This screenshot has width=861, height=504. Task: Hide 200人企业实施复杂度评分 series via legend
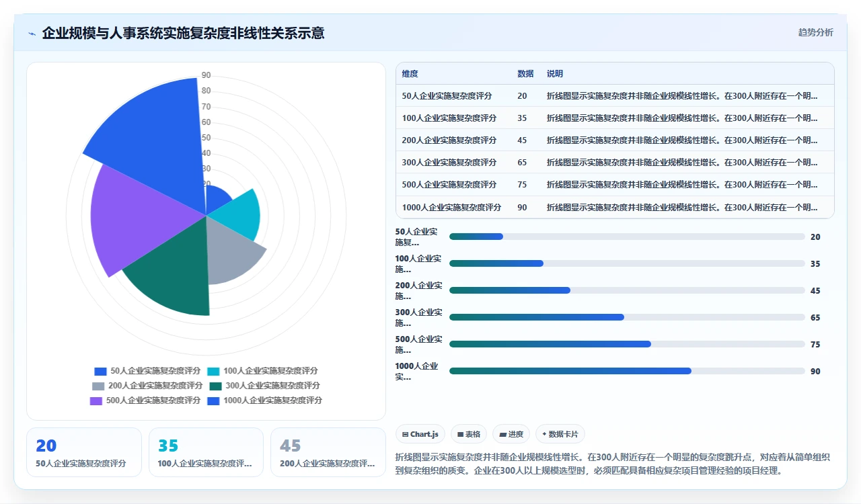tap(147, 386)
